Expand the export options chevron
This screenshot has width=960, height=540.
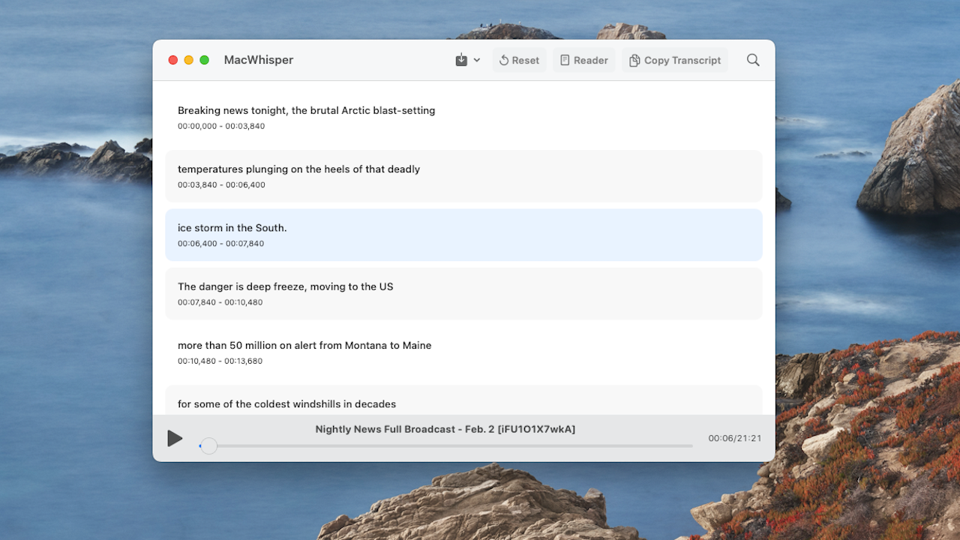point(477,60)
